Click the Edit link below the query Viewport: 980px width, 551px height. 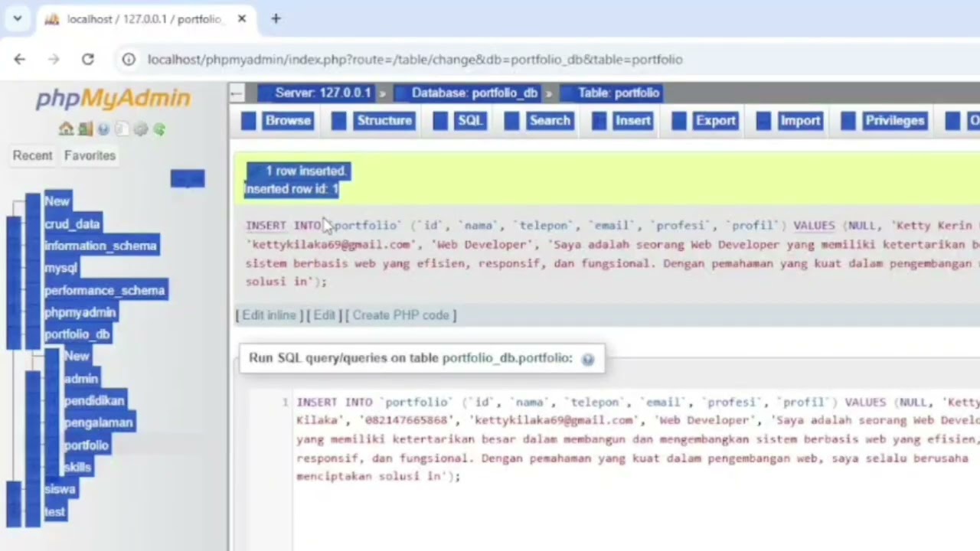click(x=324, y=315)
